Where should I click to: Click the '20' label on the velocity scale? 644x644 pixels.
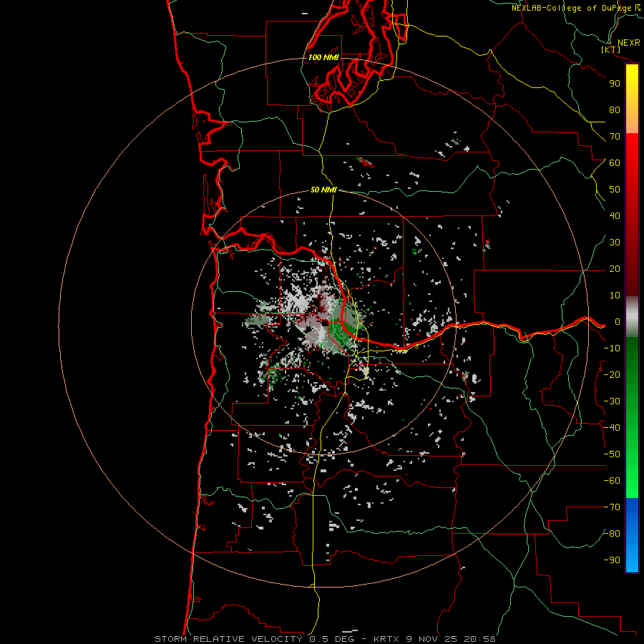615,269
